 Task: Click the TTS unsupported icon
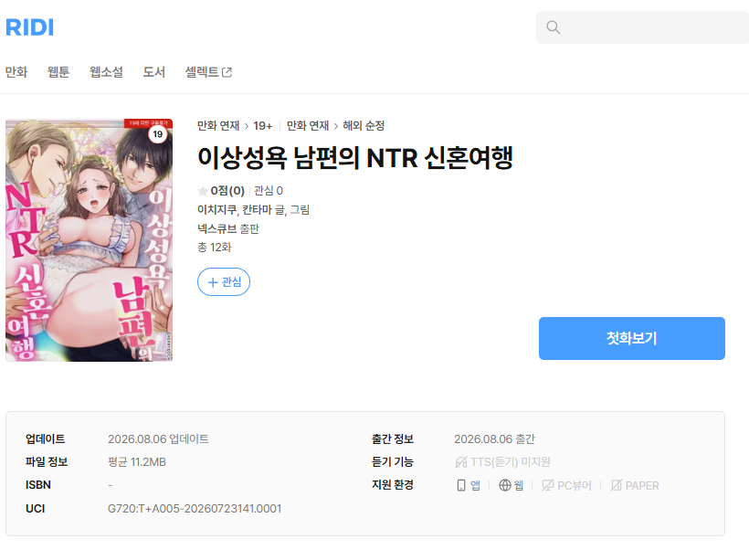click(x=461, y=462)
